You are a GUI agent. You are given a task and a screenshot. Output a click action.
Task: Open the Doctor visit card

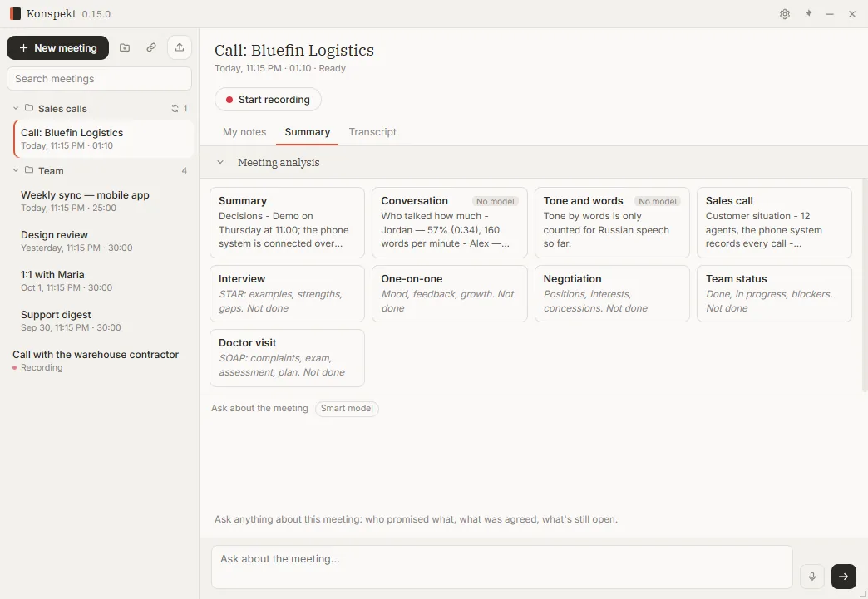[287, 358]
